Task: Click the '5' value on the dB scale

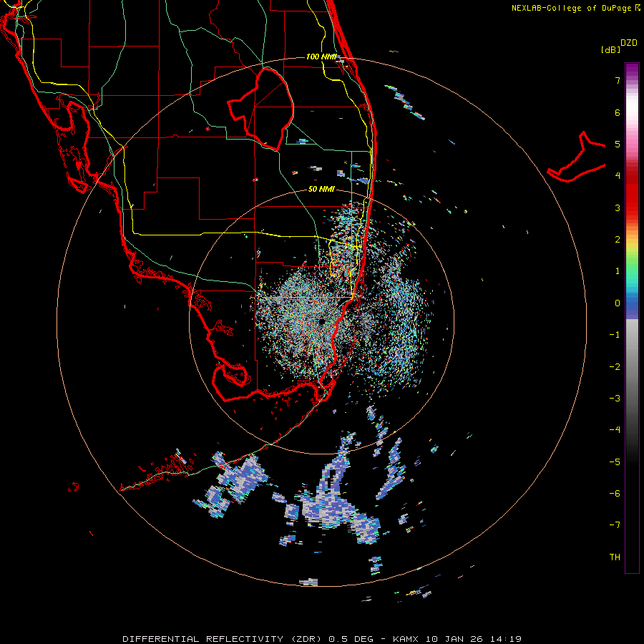Action: (618, 144)
